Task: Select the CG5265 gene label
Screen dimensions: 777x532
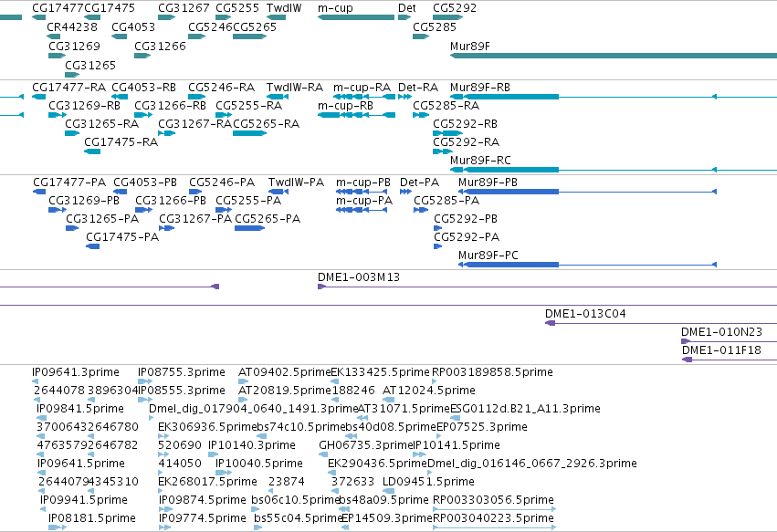Action: tap(255, 26)
